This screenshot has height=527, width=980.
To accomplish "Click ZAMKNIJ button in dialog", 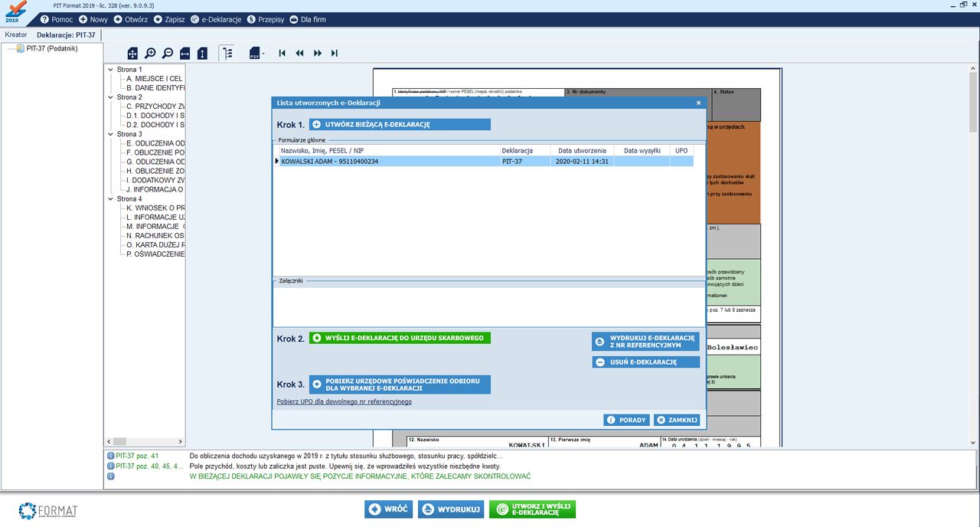I will click(x=677, y=420).
